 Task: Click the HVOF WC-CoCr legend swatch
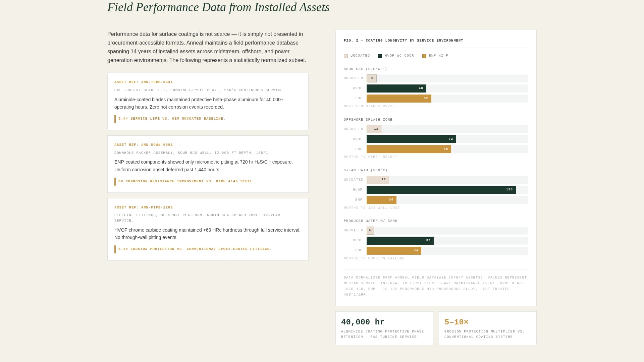click(380, 56)
